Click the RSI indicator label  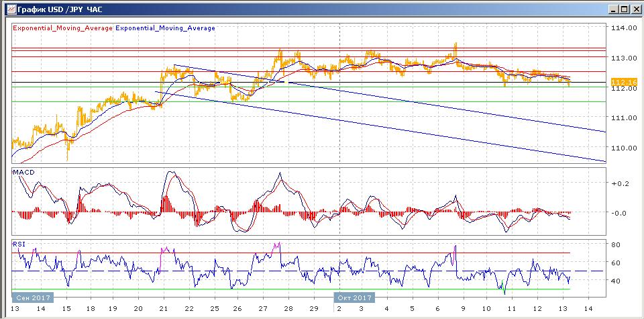tap(19, 244)
